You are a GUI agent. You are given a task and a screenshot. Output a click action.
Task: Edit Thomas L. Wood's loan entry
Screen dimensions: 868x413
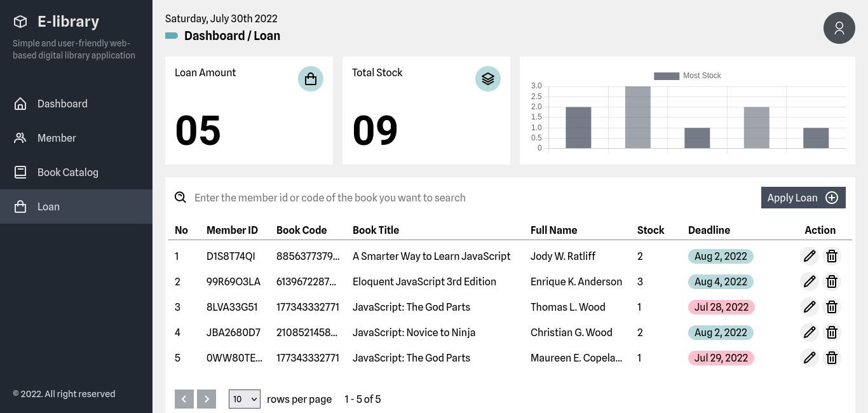[809, 307]
